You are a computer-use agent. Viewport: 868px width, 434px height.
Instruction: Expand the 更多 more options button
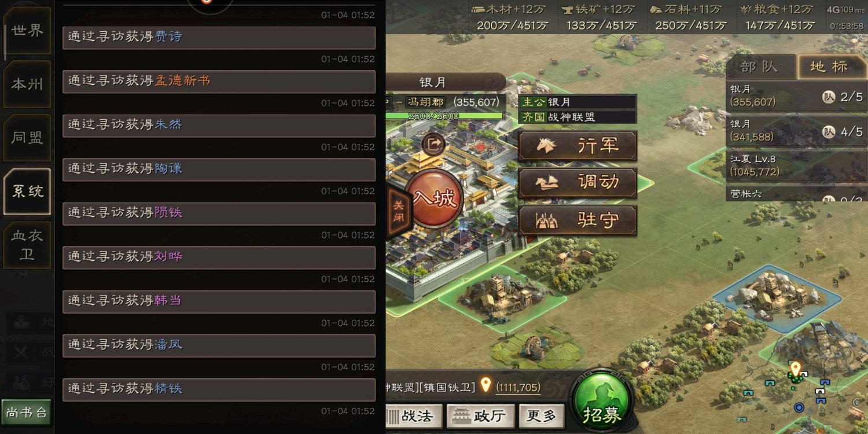coord(542,416)
